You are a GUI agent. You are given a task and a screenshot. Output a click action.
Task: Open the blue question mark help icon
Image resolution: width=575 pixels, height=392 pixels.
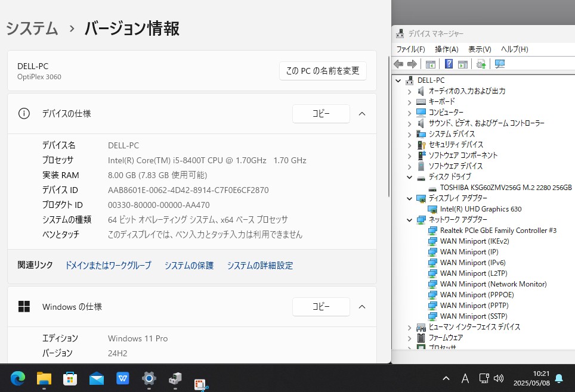(x=449, y=64)
